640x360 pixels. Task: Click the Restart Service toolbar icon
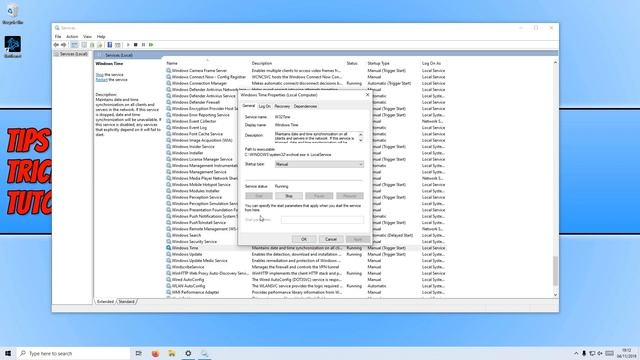tap(151, 45)
